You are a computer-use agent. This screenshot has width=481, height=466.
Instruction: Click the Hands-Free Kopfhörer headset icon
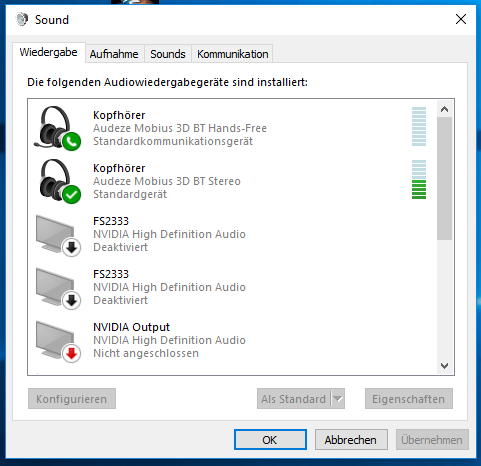coord(57,128)
